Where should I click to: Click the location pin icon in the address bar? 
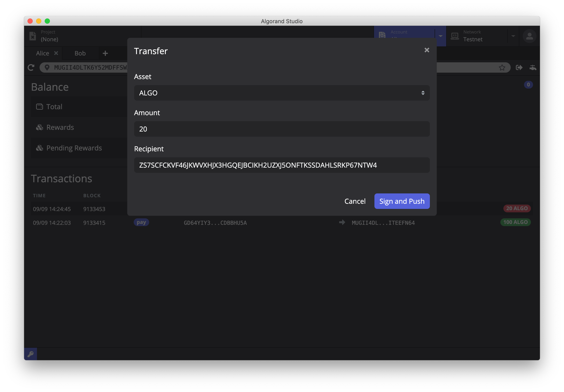pyautogui.click(x=47, y=67)
